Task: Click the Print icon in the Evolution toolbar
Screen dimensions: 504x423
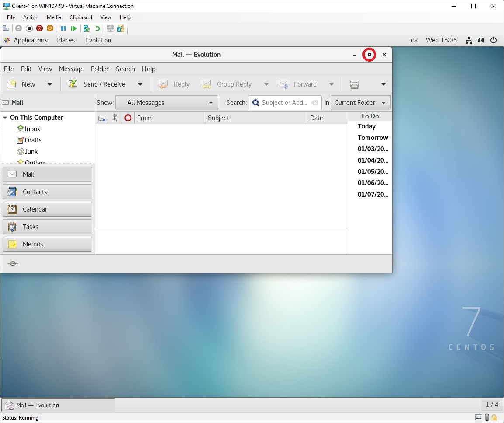Action: point(354,84)
